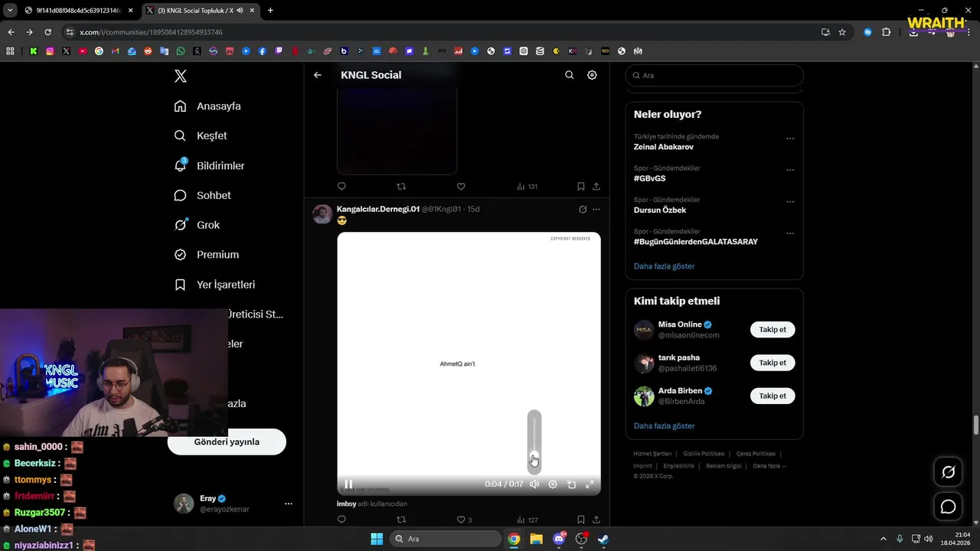Follow Misa Online
The width and height of the screenshot is (980, 551).
tap(773, 330)
